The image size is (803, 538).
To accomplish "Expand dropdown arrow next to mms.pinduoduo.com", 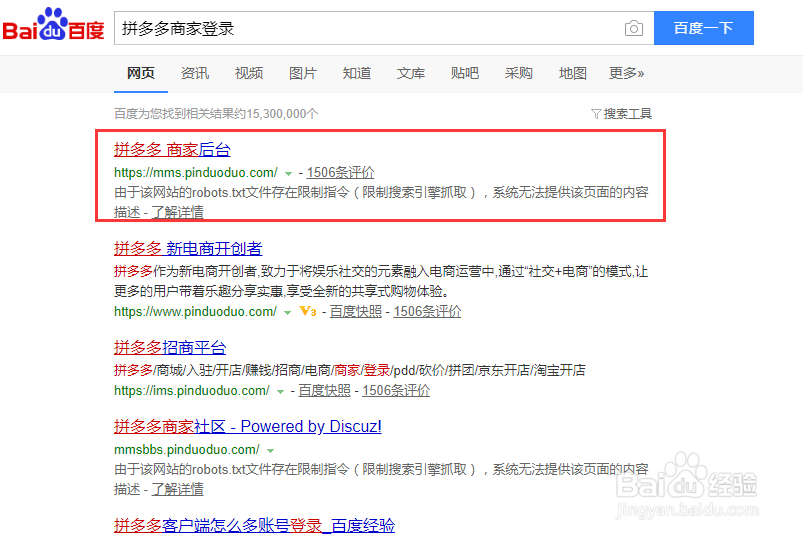I will [288, 174].
